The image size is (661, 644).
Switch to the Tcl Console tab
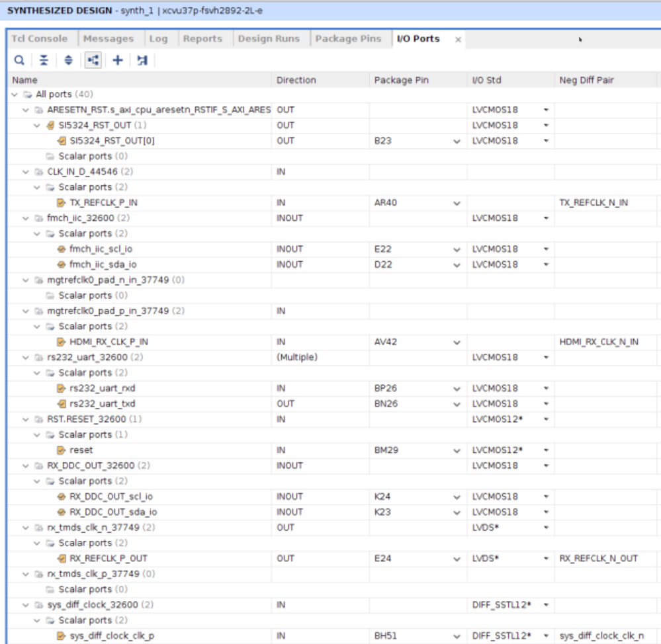point(39,39)
